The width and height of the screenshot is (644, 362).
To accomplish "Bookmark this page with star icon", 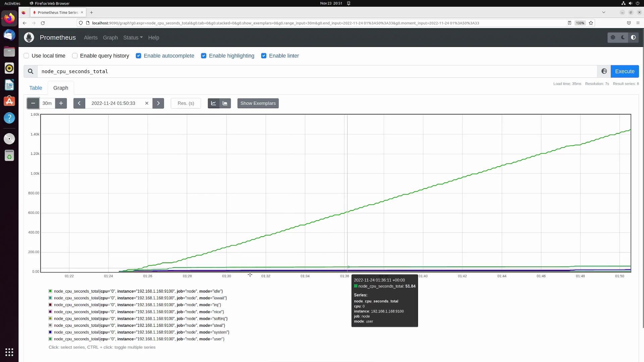I will click(x=591, y=23).
